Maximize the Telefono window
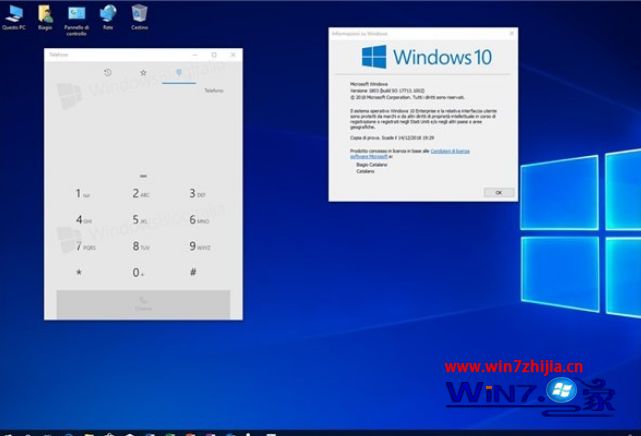641x436 pixels. [214, 54]
